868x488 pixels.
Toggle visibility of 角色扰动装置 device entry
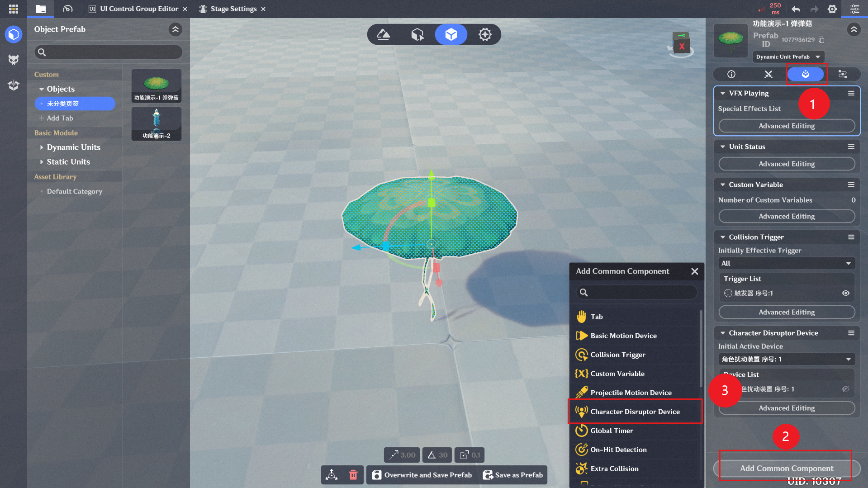(x=845, y=389)
